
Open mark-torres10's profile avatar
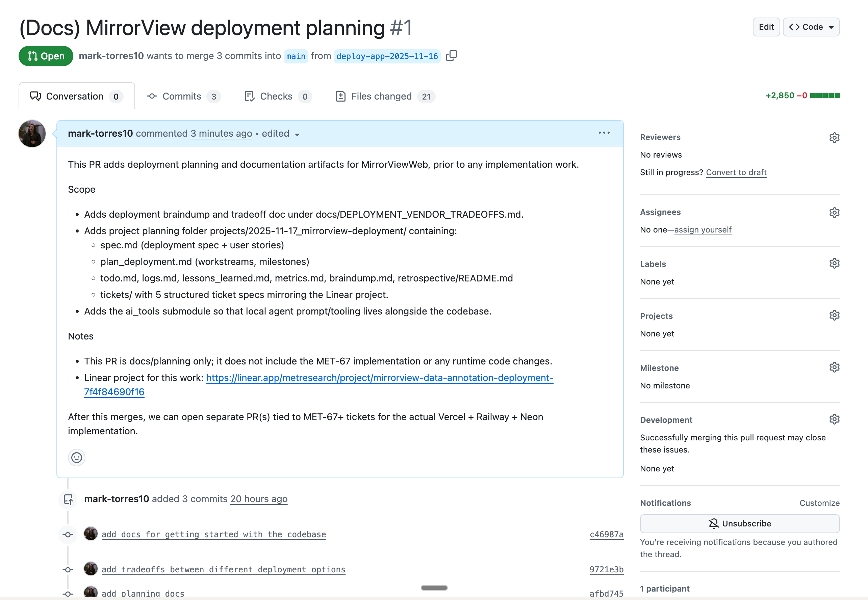pos(32,133)
